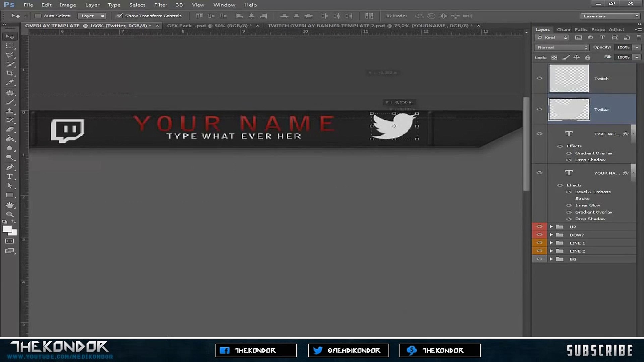Select the Rectangular Marquee tool
The width and height of the screenshot is (644, 362).
(10, 46)
